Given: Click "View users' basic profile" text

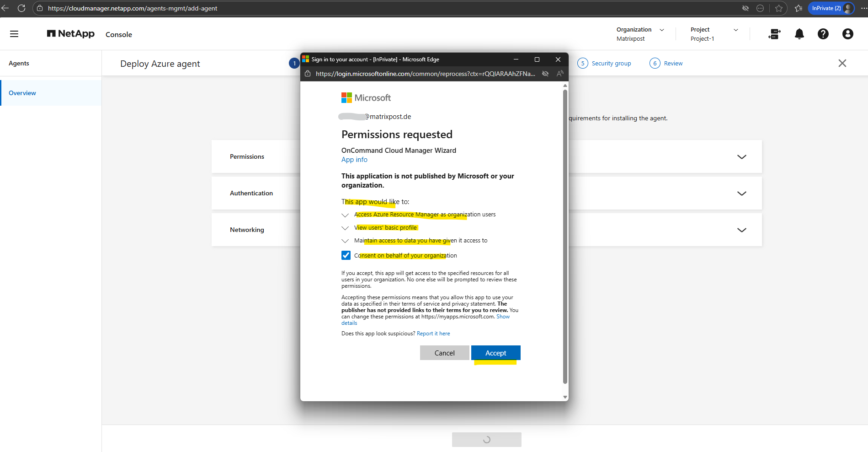Looking at the screenshot, I should tap(385, 228).
